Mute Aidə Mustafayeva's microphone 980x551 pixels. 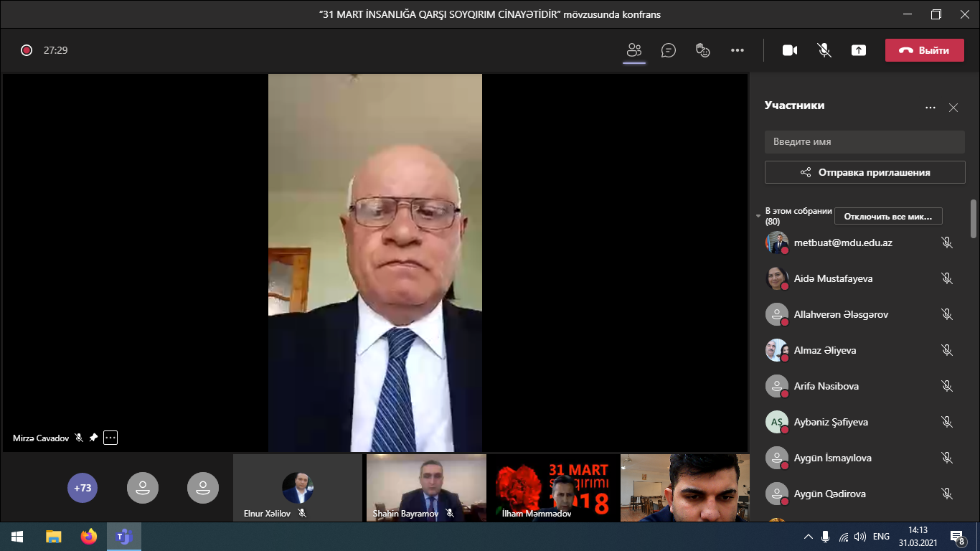946,278
